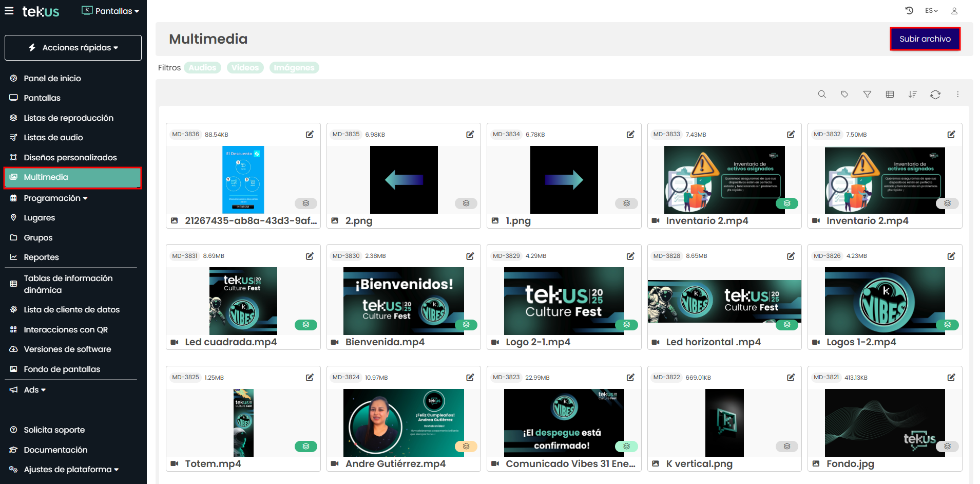Screen dimensions: 980x484
Task: Expand the Programación submenu
Action: (x=55, y=198)
